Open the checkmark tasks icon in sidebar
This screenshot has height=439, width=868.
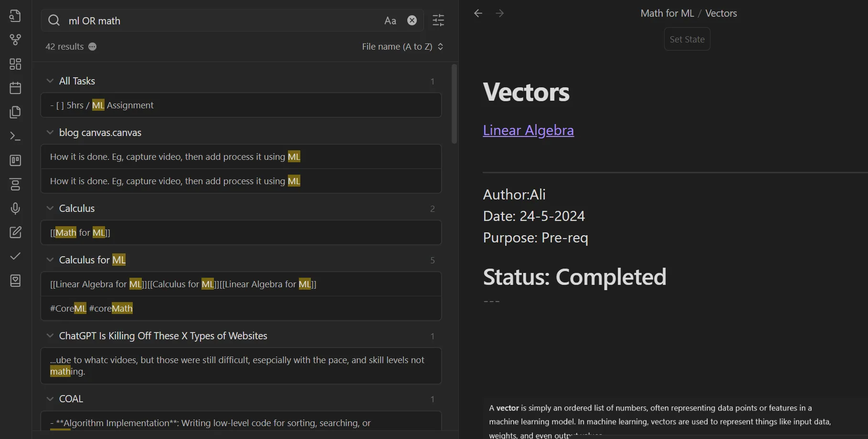point(15,256)
